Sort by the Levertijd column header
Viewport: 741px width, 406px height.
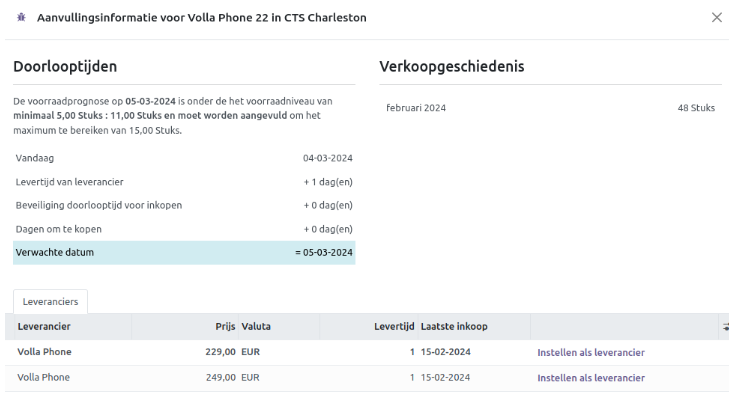pyautogui.click(x=394, y=327)
